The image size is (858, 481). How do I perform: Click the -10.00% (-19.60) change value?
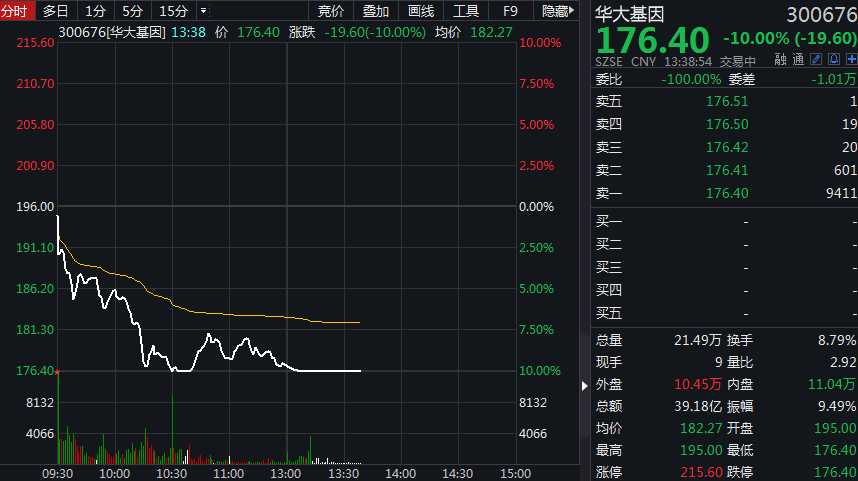click(790, 38)
